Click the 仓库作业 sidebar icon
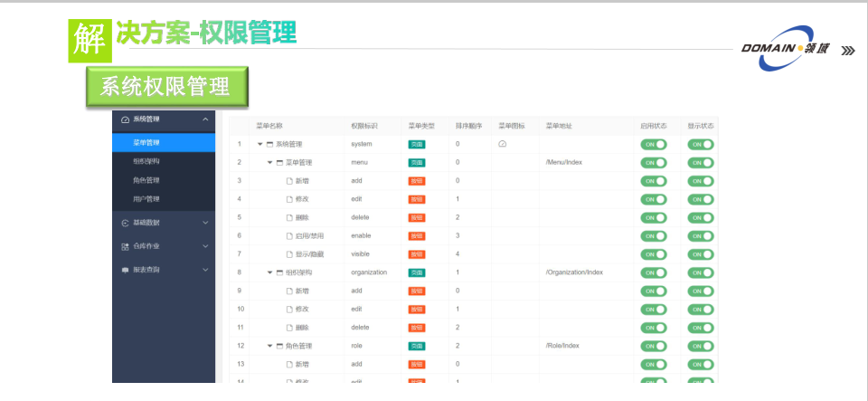This screenshot has height=401, width=868. coord(125,246)
